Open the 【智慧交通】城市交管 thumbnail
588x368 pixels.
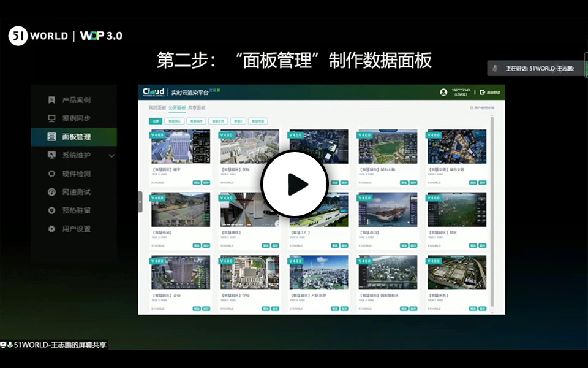click(x=457, y=147)
